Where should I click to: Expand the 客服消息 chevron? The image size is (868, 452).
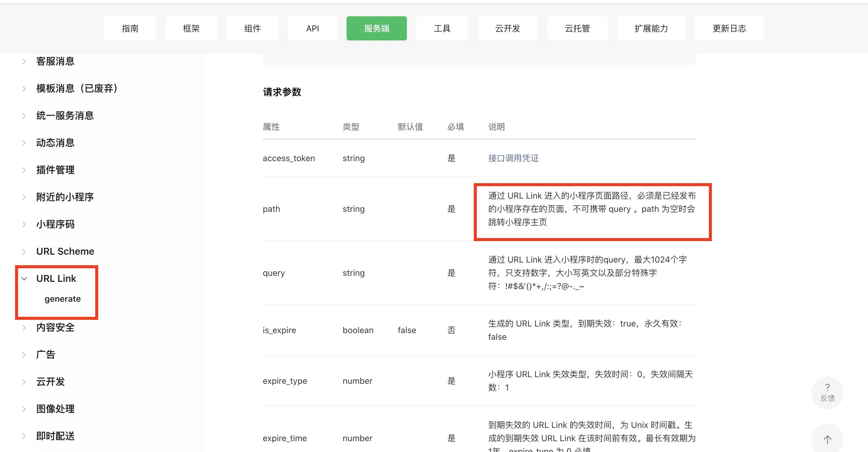pos(24,61)
